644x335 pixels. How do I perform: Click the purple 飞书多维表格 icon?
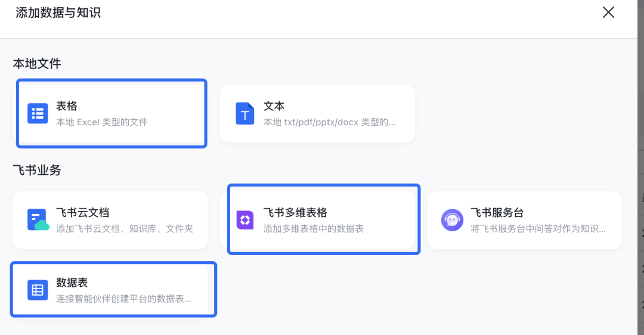coord(245,220)
